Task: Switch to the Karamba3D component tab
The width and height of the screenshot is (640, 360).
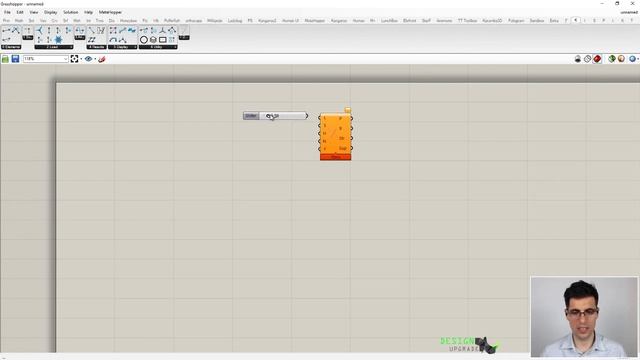Action: pos(492,20)
